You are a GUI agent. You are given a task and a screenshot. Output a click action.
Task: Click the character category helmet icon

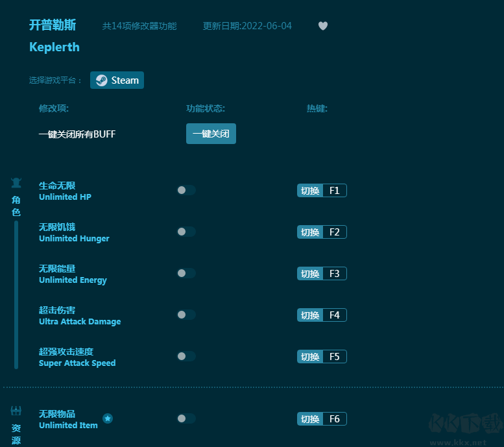[16, 183]
